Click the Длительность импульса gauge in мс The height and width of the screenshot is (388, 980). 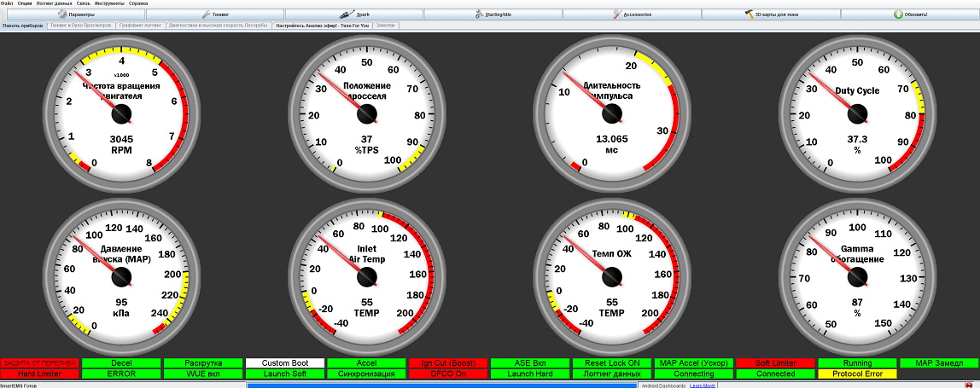pyautogui.click(x=612, y=113)
